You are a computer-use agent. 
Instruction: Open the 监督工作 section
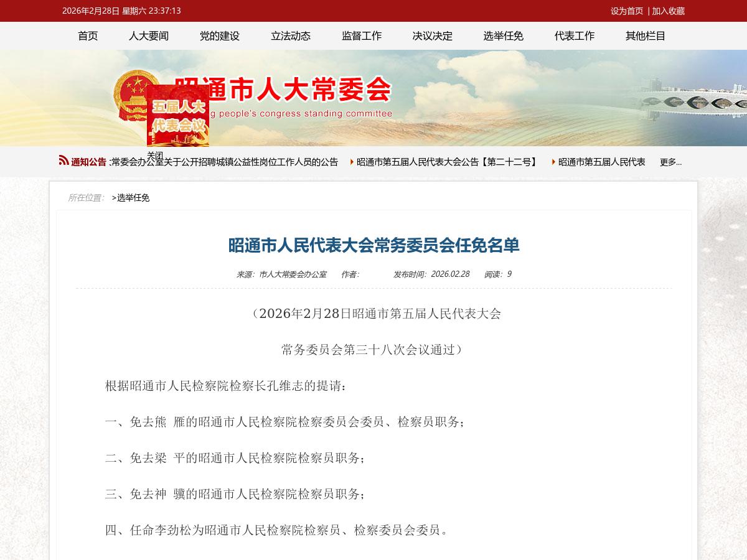pos(361,36)
